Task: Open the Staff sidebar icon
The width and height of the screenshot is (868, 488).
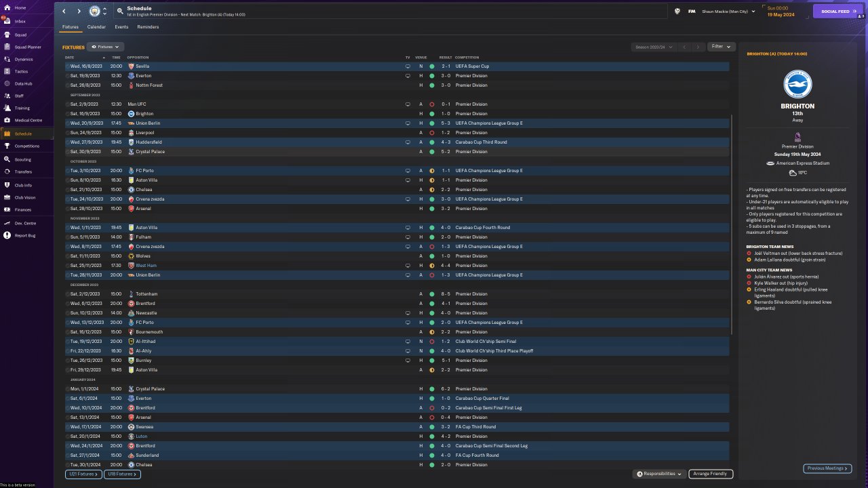Action: (7, 96)
